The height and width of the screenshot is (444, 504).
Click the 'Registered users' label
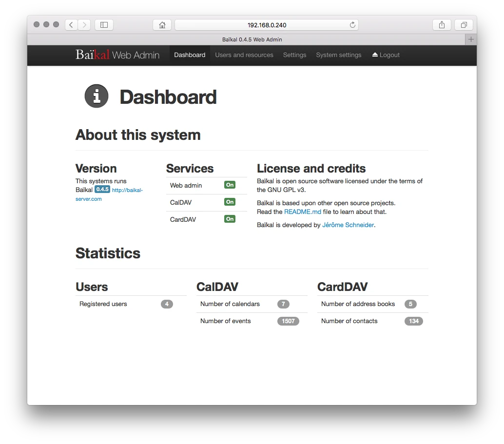point(103,304)
